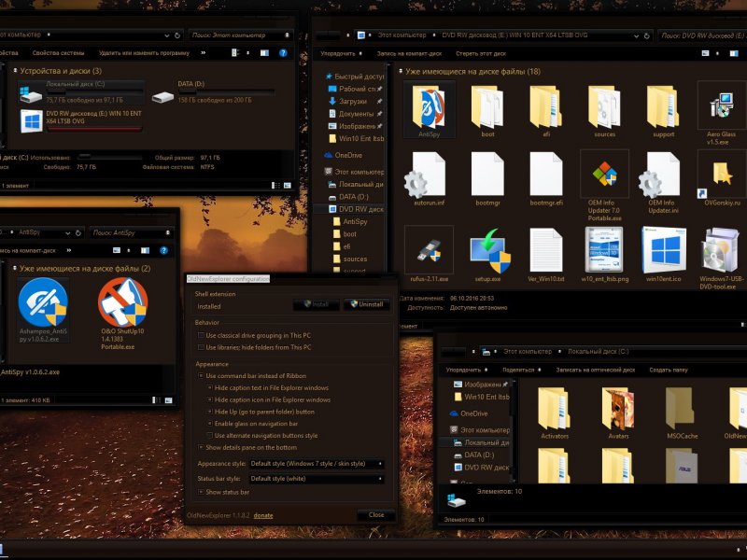Select OEM Info Updater 7.0 Portable.exe

pyautogui.click(x=604, y=185)
